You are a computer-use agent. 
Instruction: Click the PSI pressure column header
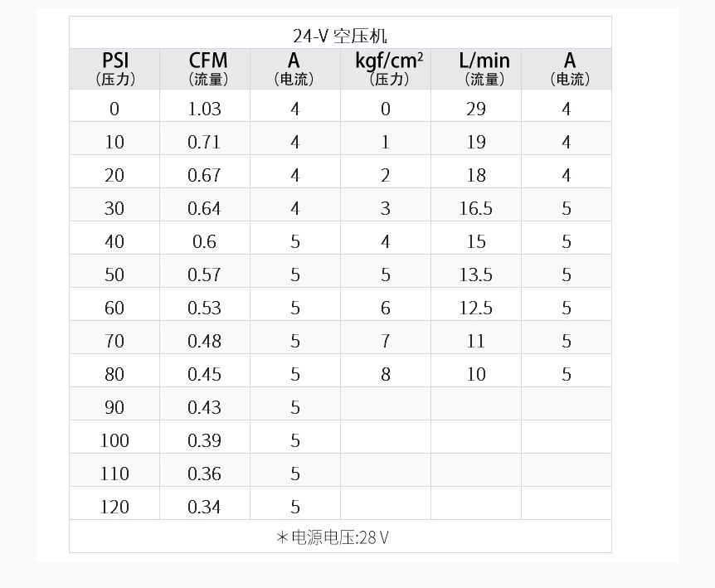click(x=114, y=69)
